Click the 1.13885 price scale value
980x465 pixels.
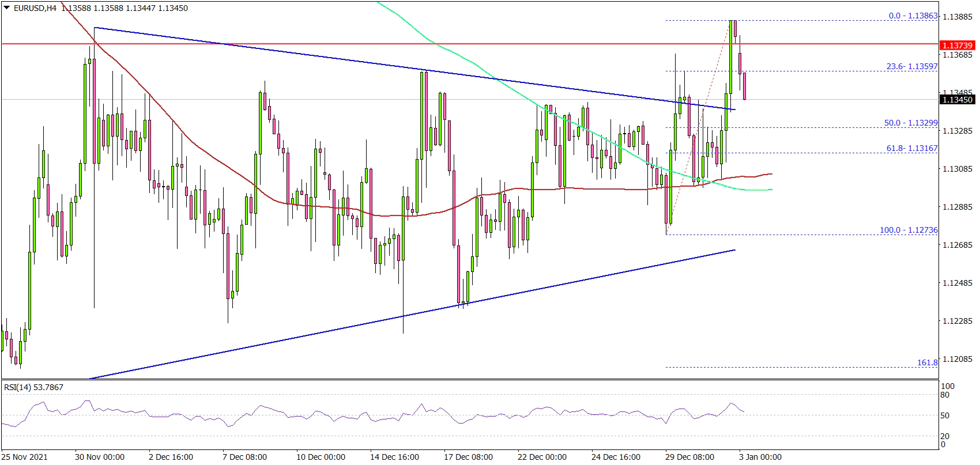point(957,17)
